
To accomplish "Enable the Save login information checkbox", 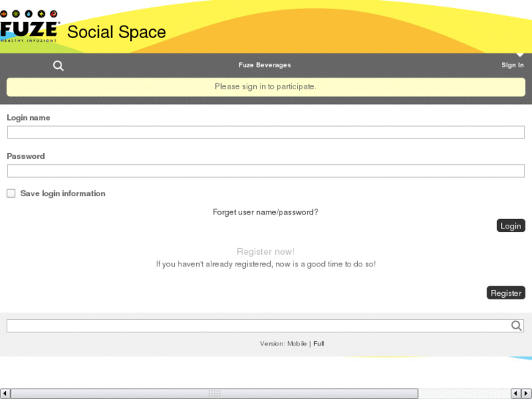I will [x=11, y=193].
